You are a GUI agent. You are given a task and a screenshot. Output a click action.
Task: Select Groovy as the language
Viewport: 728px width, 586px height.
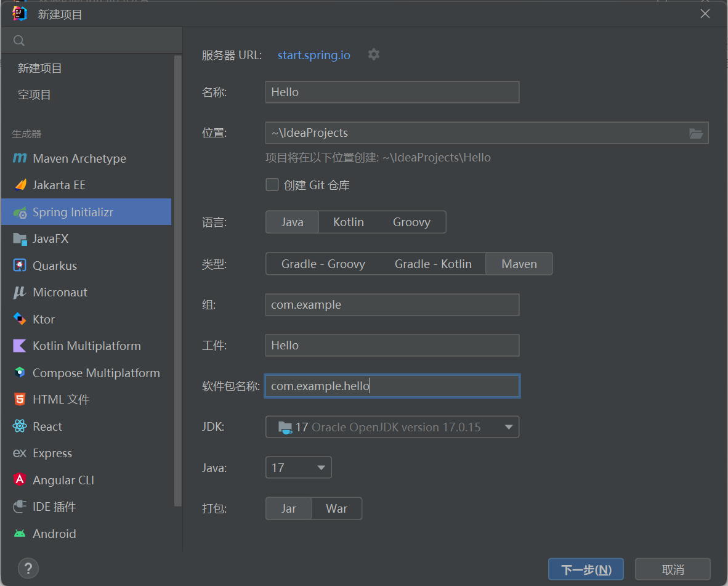(411, 222)
